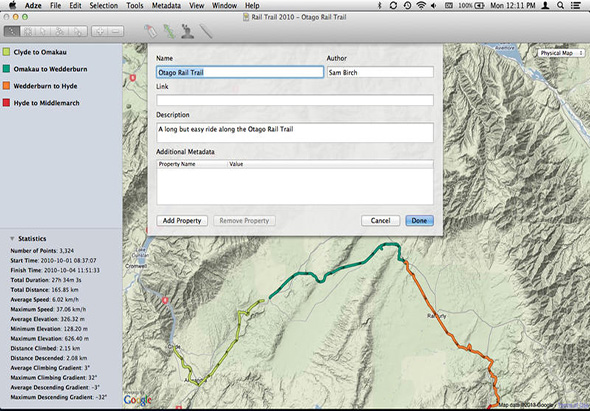Open the File menu
590x411 pixels.
[55, 5]
